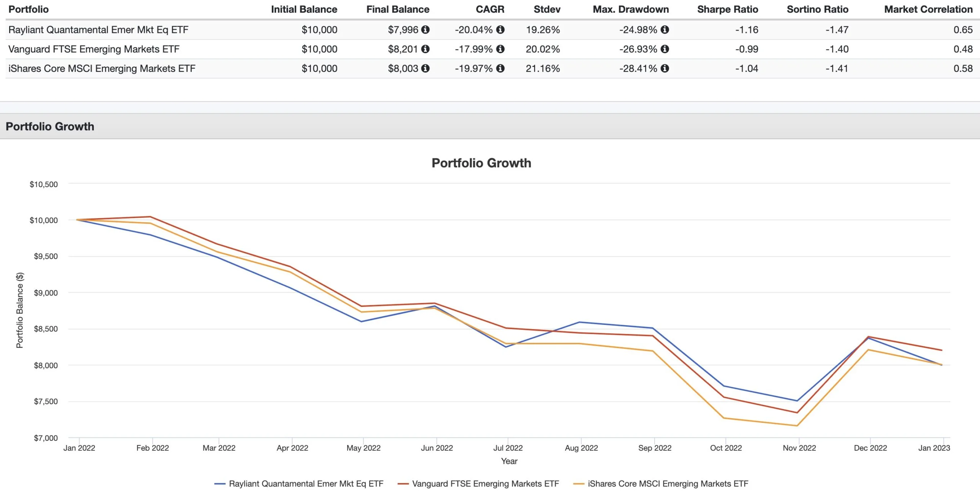Screen dimensions: 980x494
Task: Click info icon beside -19.97% CAGR
Action: click(500, 68)
